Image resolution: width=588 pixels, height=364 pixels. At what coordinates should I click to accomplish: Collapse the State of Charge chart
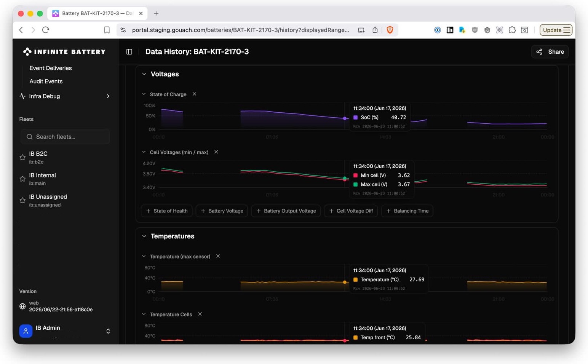pyautogui.click(x=144, y=94)
